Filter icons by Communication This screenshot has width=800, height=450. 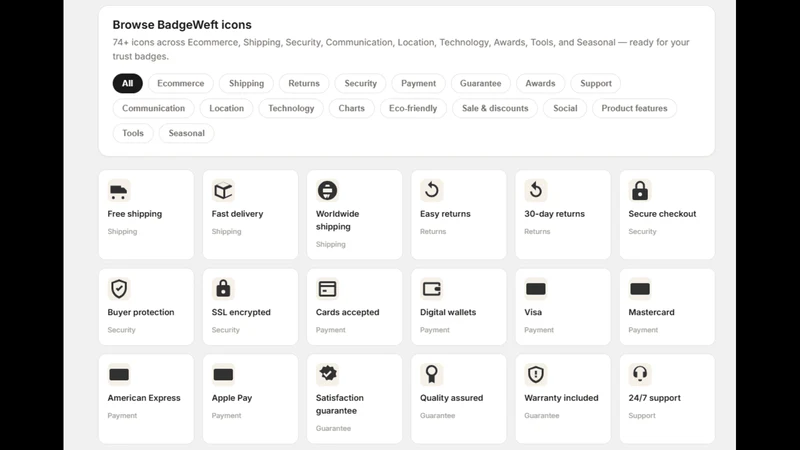[x=154, y=108]
